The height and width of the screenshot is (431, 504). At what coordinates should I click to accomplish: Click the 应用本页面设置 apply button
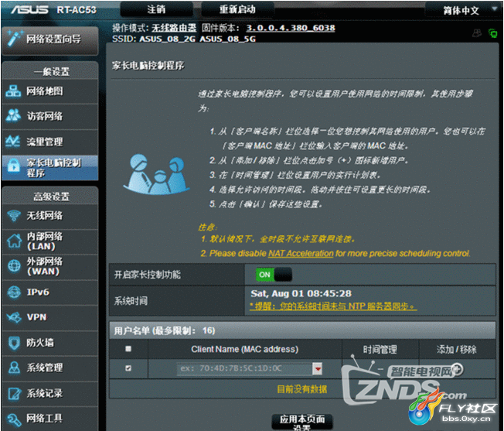(x=302, y=422)
